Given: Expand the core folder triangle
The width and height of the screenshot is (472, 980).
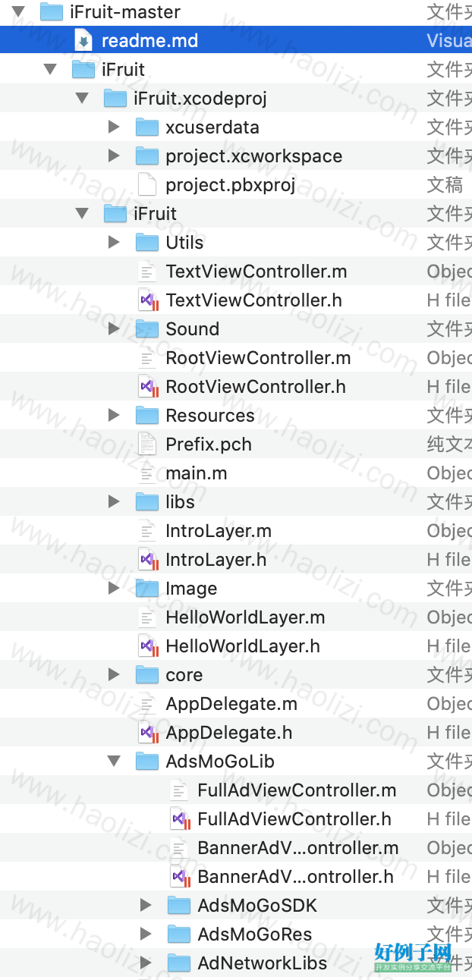Looking at the screenshot, I should tap(114, 675).
